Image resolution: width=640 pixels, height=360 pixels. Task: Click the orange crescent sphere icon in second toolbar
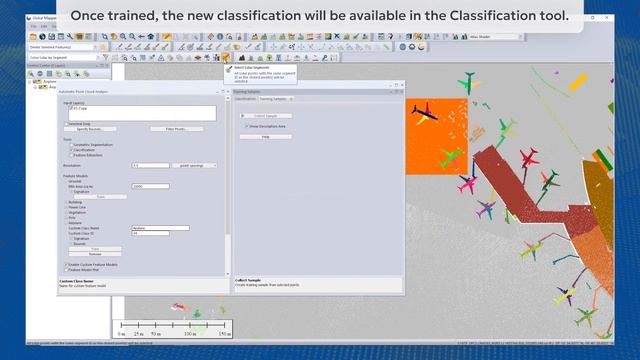[x=421, y=47]
